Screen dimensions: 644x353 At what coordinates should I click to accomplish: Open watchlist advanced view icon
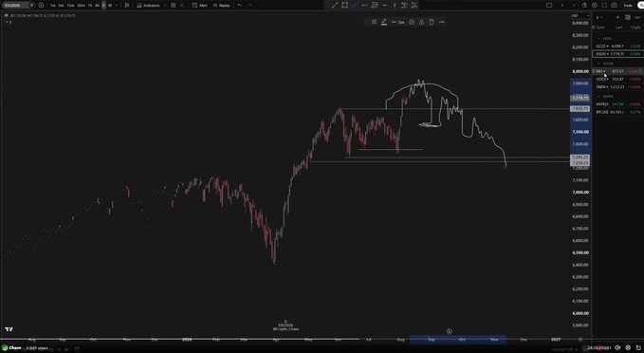coord(627,18)
